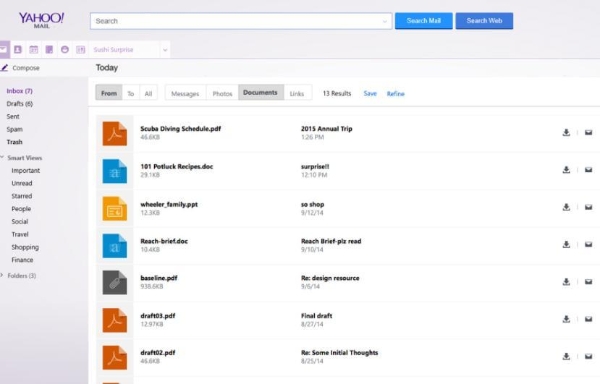Click the gray attachment icon for baseline.pdf
Screen dimensions: 600x384
point(115,282)
